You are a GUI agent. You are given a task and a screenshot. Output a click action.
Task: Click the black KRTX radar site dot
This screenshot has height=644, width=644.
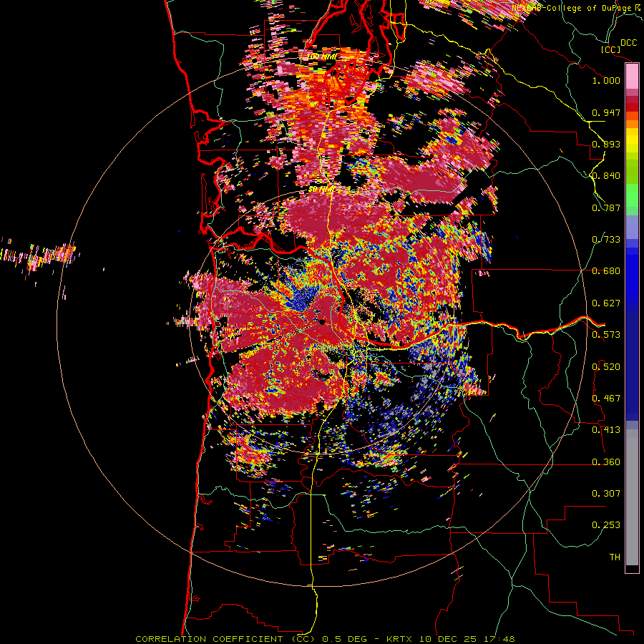[x=323, y=321]
